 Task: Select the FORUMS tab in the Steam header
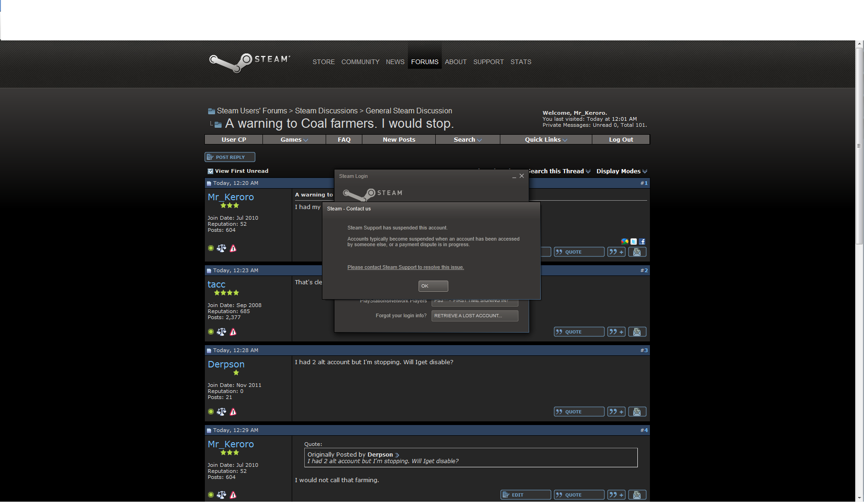click(x=425, y=62)
